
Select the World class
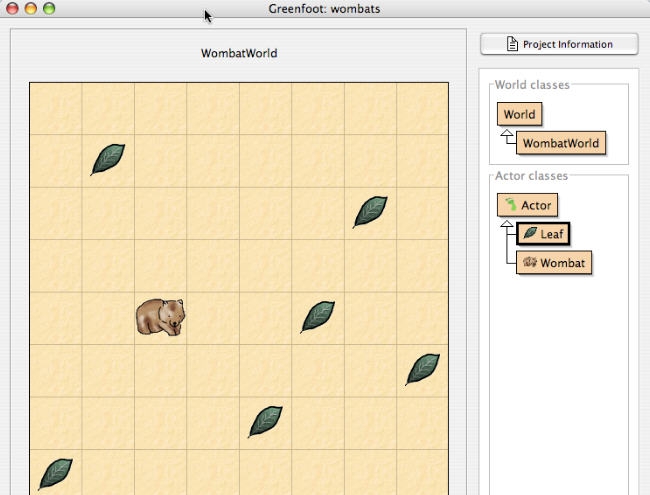pyautogui.click(x=519, y=114)
